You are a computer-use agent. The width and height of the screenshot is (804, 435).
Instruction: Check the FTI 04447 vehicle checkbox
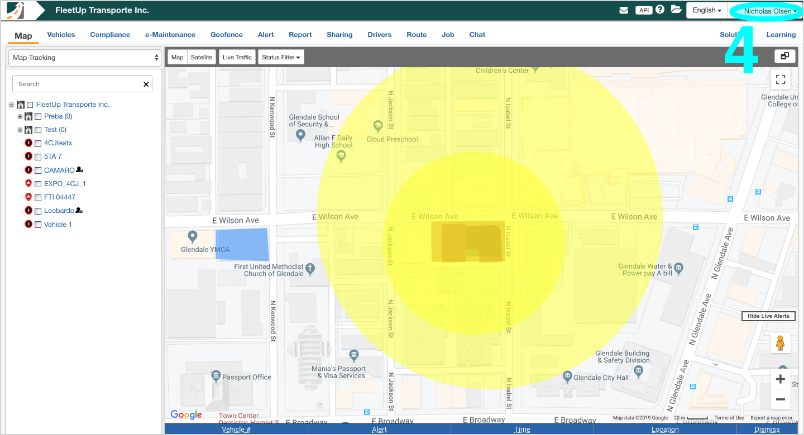(38, 197)
